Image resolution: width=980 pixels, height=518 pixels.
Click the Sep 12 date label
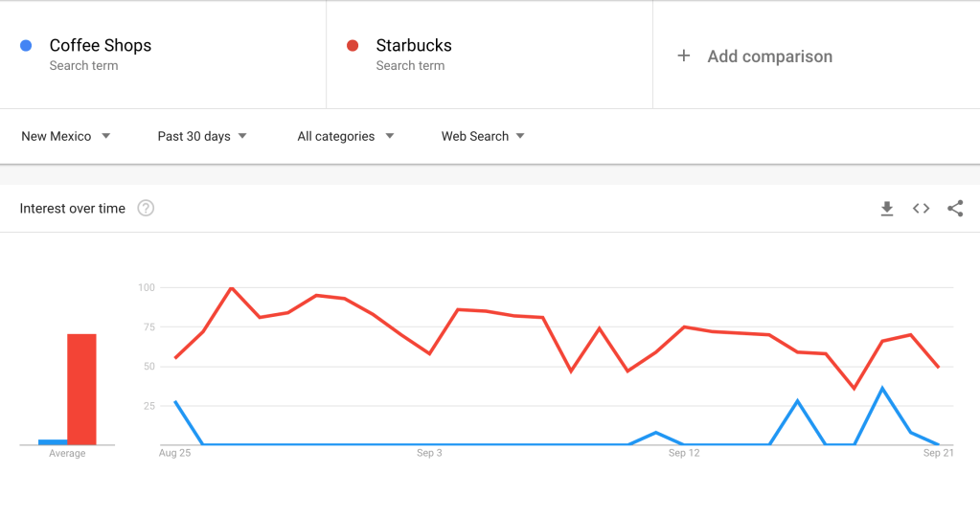(684, 453)
